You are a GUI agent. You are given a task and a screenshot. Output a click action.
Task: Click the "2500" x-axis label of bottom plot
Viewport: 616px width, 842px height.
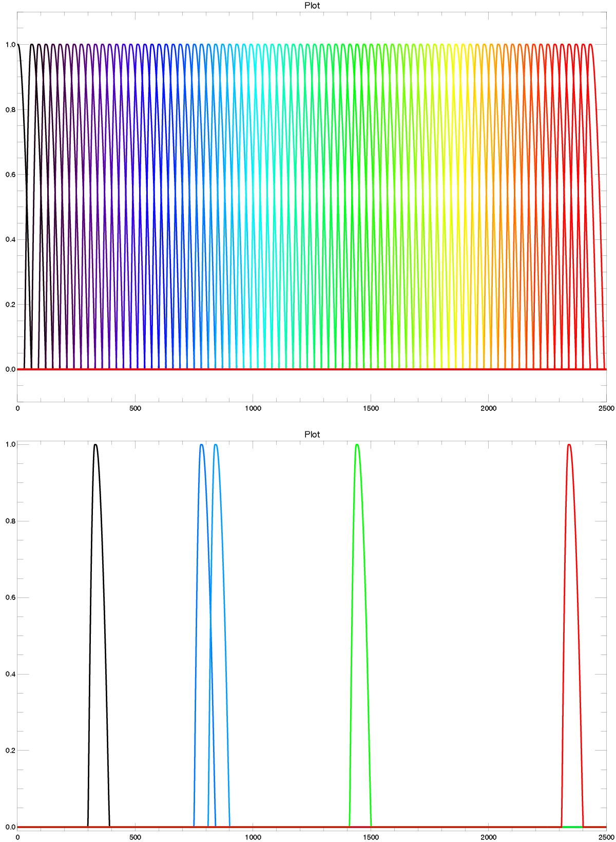click(606, 837)
